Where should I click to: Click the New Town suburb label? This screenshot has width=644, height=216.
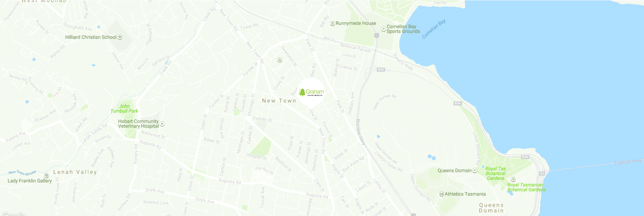pos(279,101)
